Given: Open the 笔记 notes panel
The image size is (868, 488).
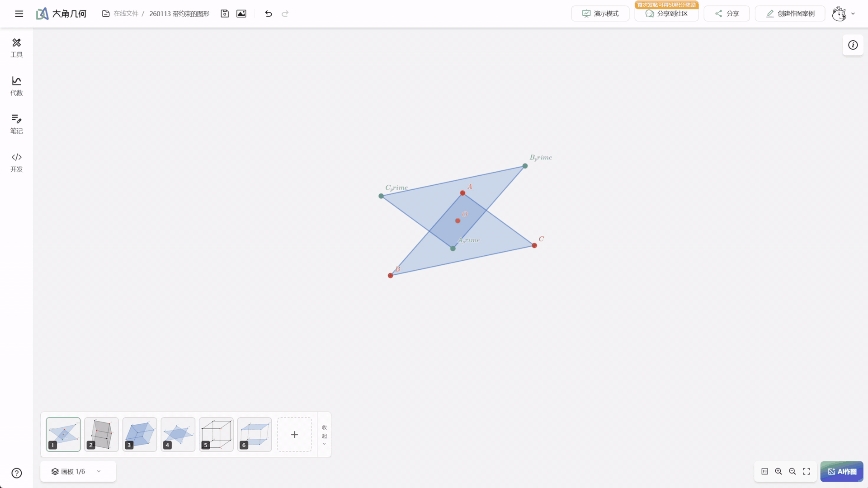Looking at the screenshot, I should pyautogui.click(x=17, y=124).
